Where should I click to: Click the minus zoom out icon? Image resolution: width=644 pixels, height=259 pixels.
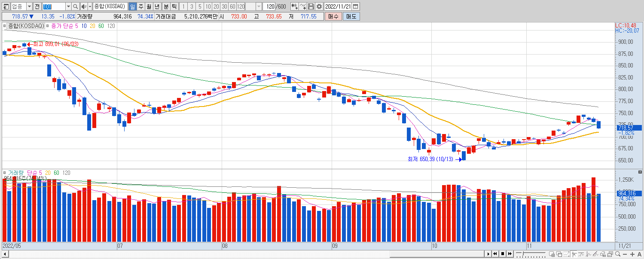point(625,254)
